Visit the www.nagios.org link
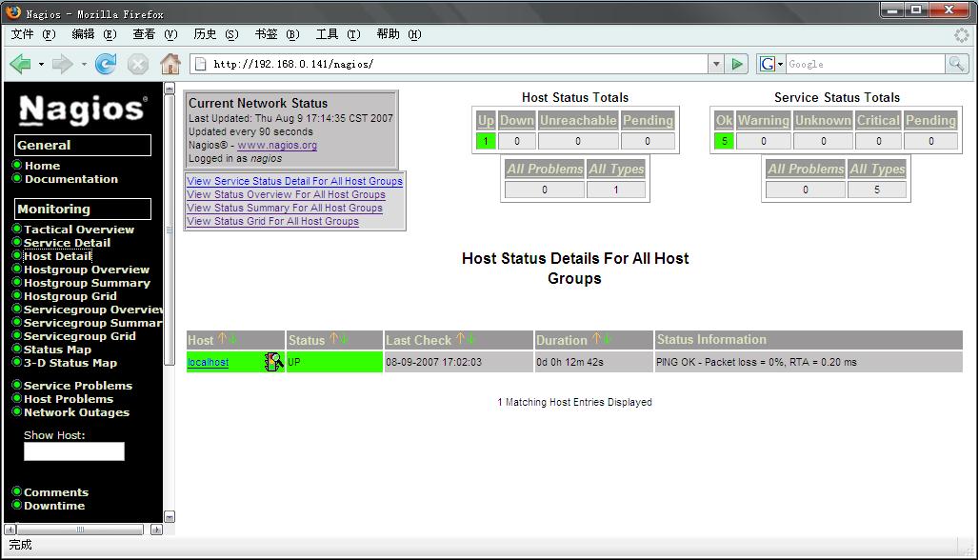 point(277,145)
